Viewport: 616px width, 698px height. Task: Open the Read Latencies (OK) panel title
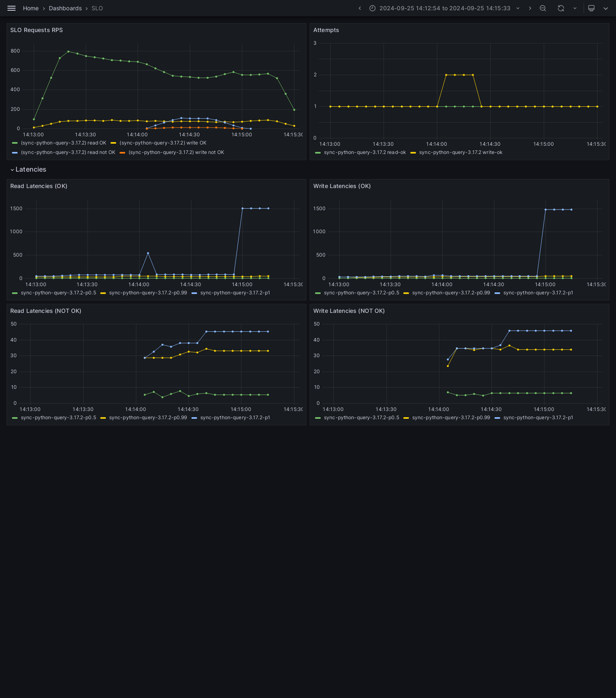pos(39,186)
